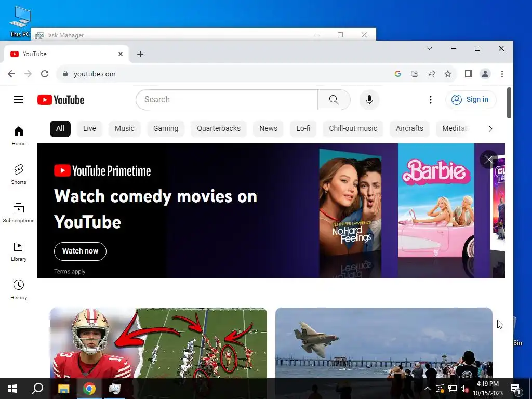This screenshot has height=399, width=532.
Task: Select the Music filter chip
Action: [x=125, y=129]
